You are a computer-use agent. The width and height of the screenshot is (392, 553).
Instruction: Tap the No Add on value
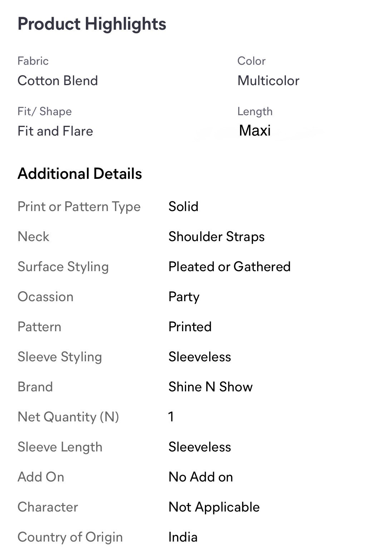point(201,477)
